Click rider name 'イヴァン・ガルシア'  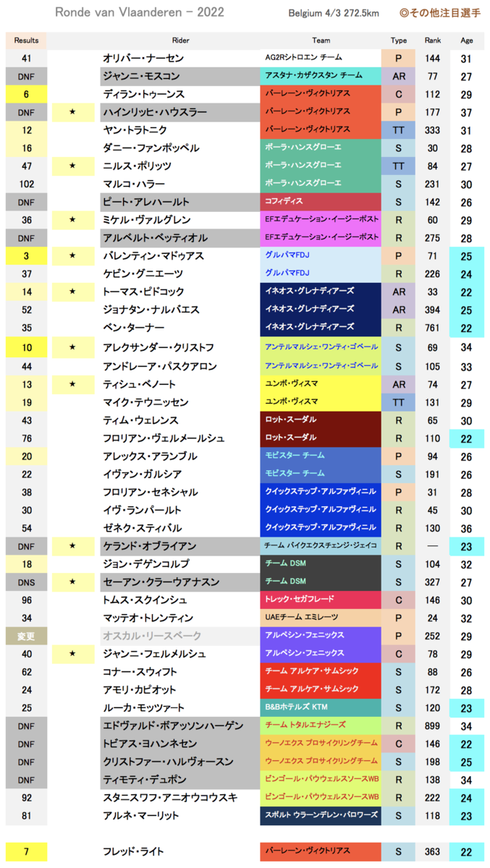(141, 474)
